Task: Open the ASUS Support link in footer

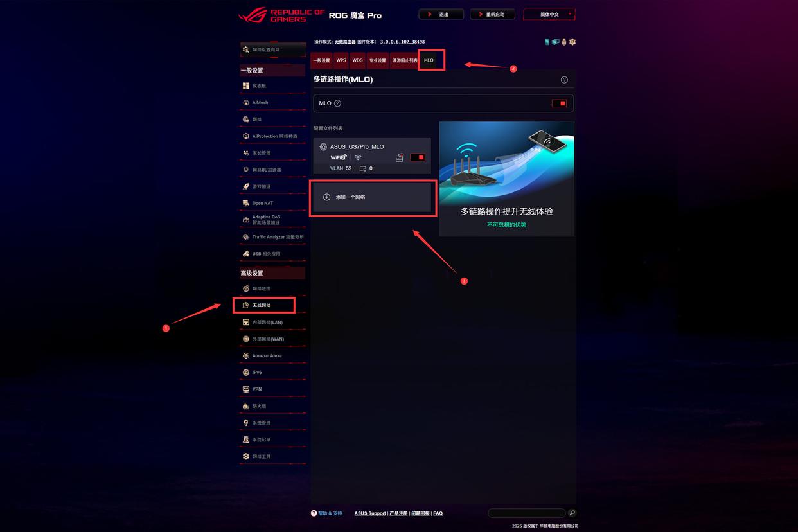Action: (x=370, y=513)
